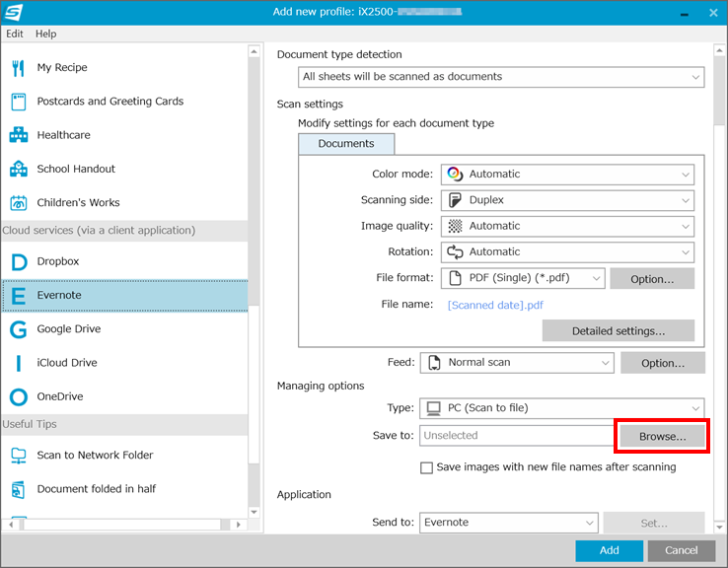Select the Postcards and Greeting Cards label

click(x=110, y=102)
